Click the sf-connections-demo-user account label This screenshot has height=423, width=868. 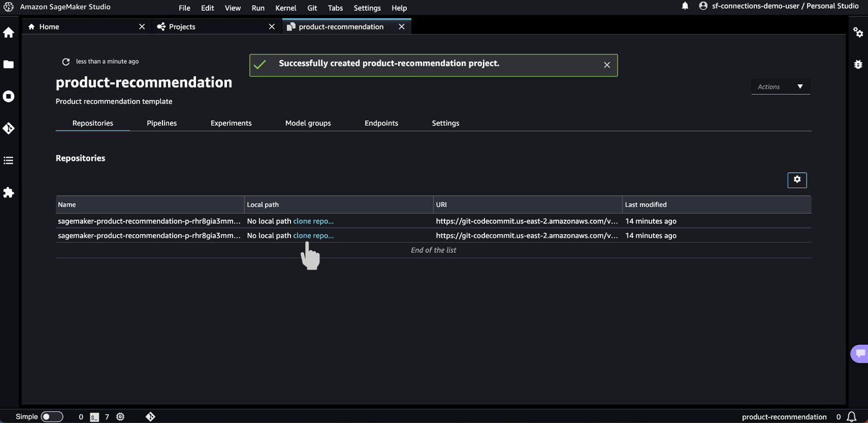785,6
